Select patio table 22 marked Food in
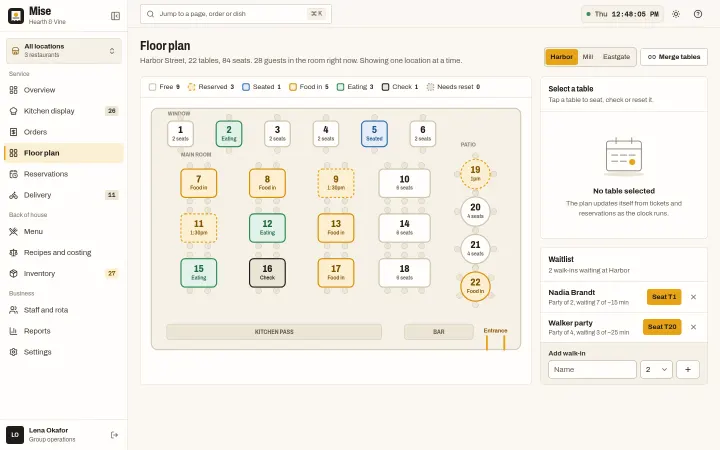The image size is (720, 450). (475, 287)
